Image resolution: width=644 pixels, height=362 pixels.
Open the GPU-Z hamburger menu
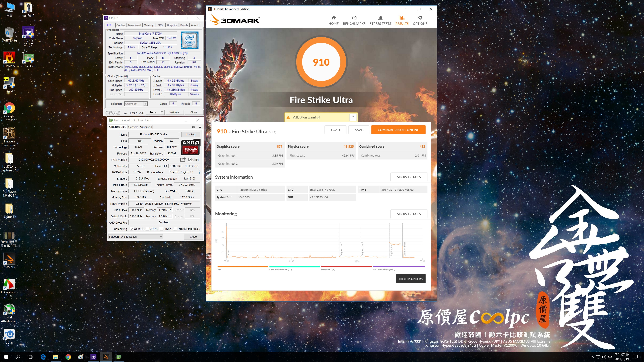pyautogui.click(x=200, y=127)
